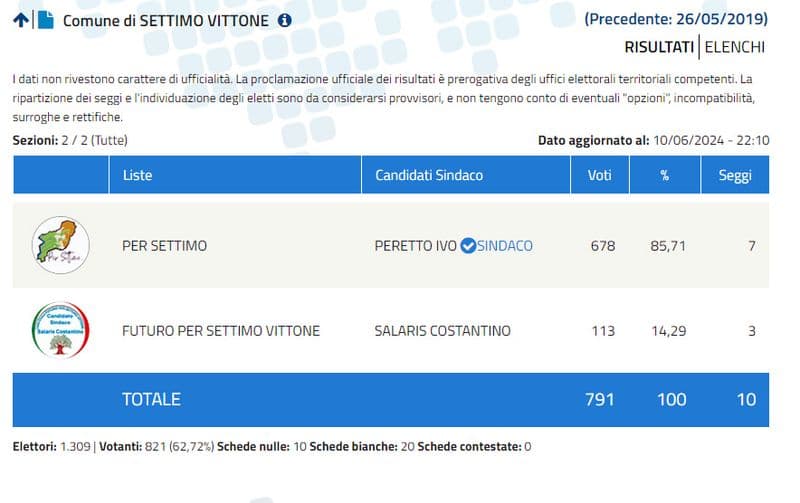Switch to the ELENCHI tab
Screen dimensions: 800x503
click(736, 46)
